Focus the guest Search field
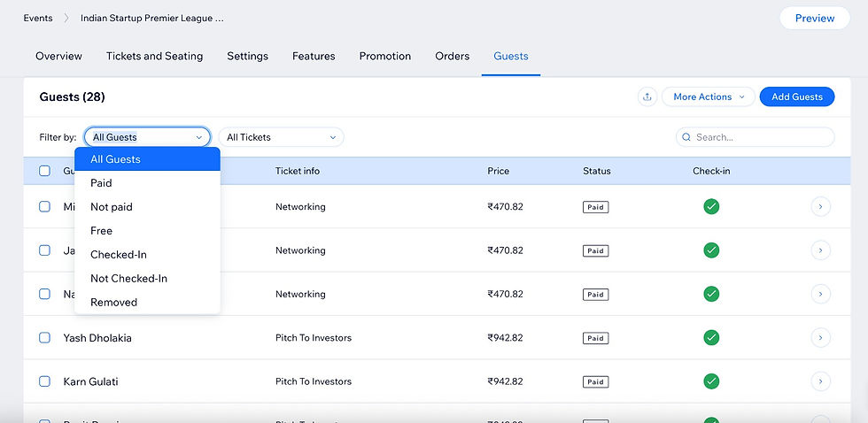868x423 pixels. [x=755, y=137]
